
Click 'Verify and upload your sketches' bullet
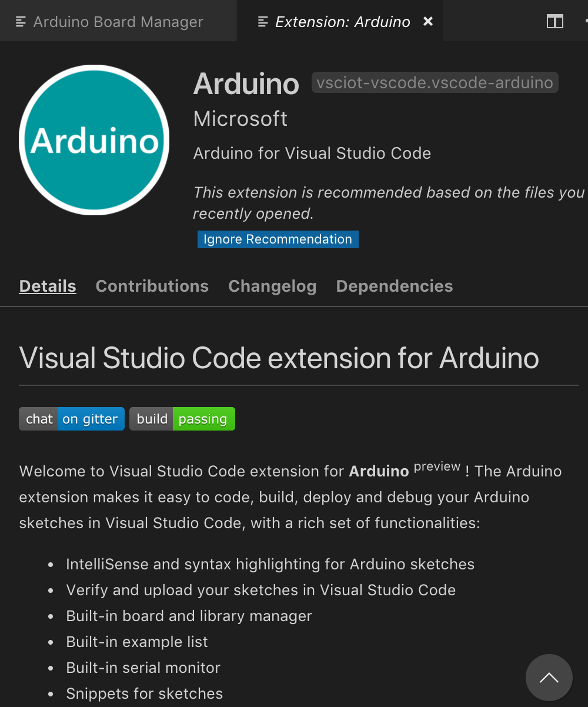(x=260, y=591)
